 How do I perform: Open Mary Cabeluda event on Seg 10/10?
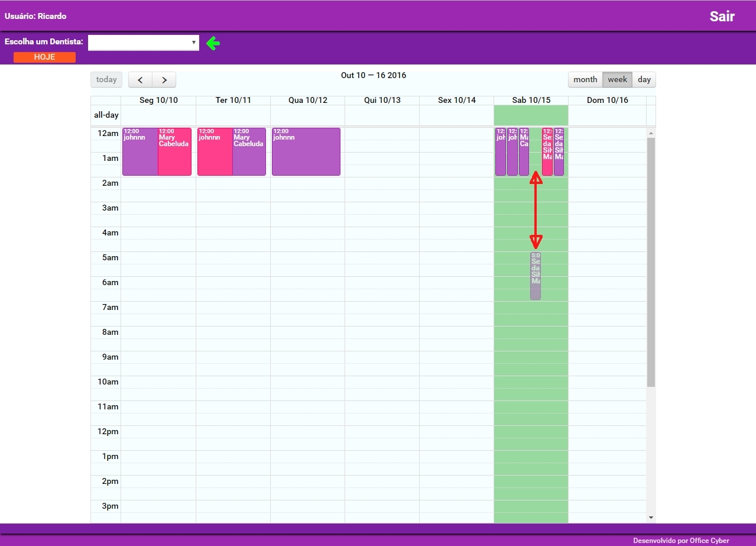pos(174,151)
